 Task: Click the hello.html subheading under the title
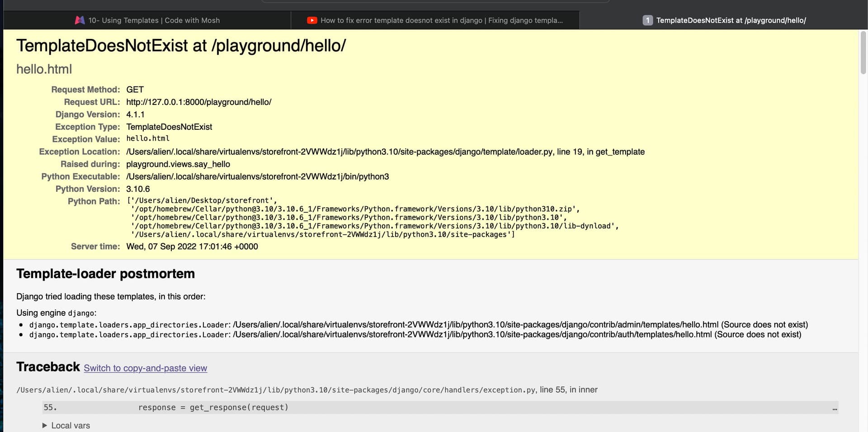[44, 69]
